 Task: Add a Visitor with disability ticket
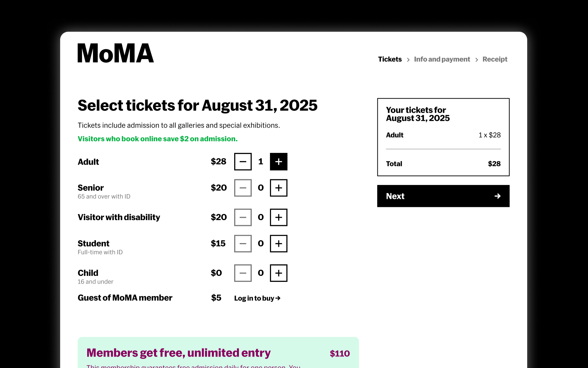tap(278, 217)
